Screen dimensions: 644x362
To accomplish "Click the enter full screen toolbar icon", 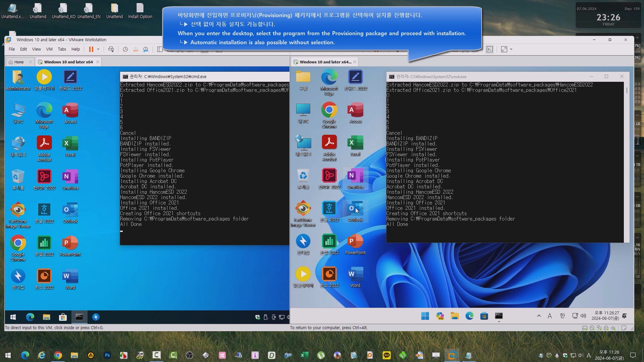I will 504,49.
